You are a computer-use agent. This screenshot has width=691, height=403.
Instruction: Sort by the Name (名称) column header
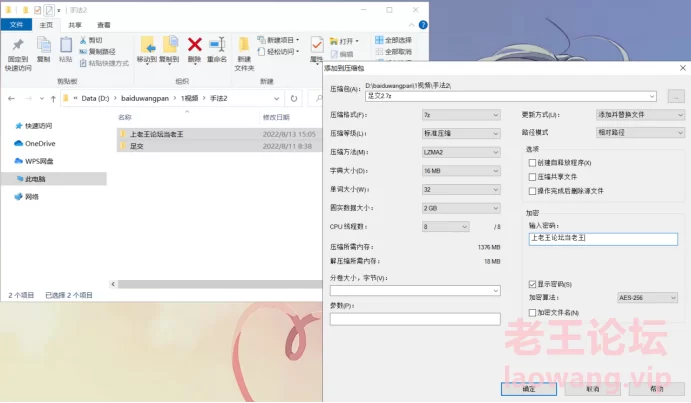(x=125, y=117)
